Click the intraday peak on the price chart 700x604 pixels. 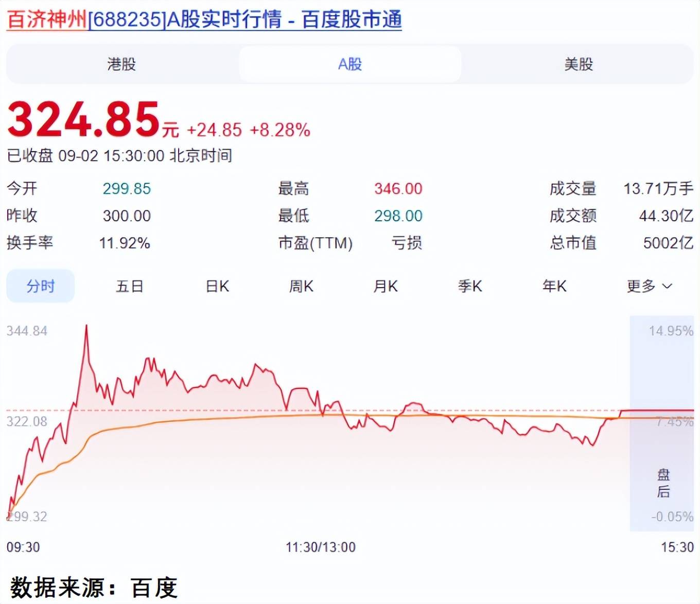86,326
